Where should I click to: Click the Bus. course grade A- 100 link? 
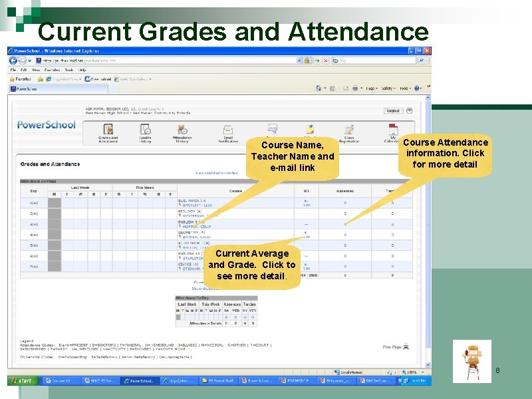point(307,203)
